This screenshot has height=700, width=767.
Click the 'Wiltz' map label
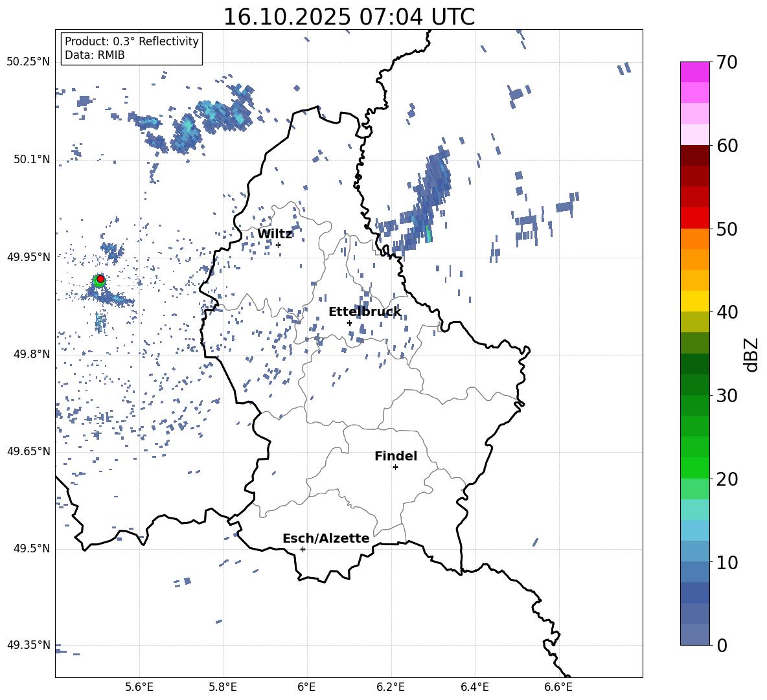[x=275, y=234]
